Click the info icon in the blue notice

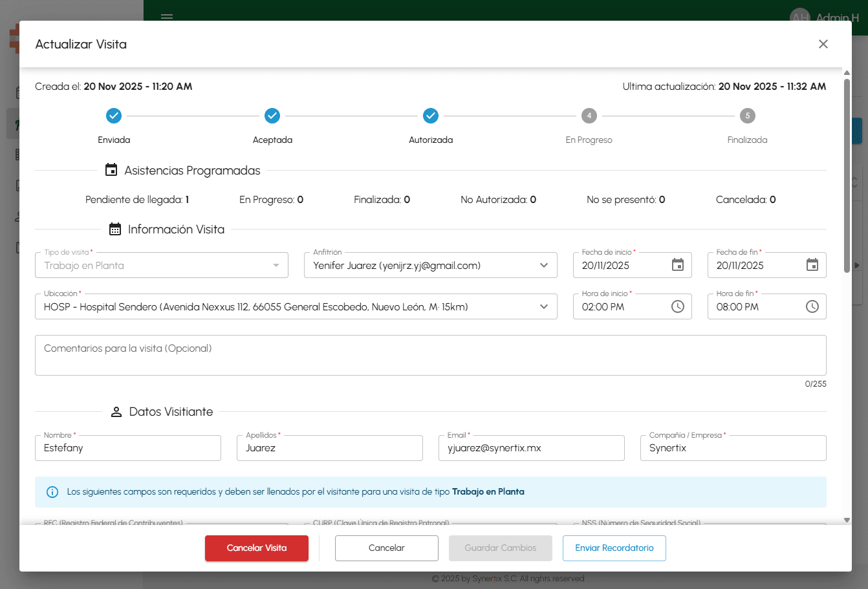point(52,492)
